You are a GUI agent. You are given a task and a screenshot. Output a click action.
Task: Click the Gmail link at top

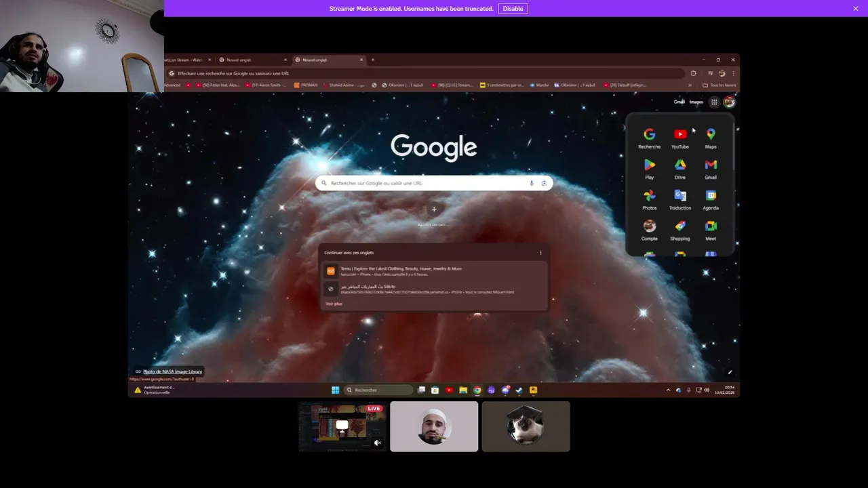click(679, 102)
